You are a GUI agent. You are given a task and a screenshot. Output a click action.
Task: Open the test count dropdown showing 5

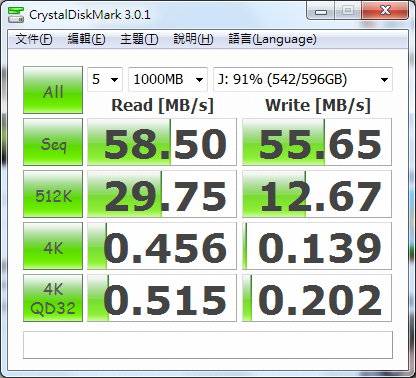105,79
